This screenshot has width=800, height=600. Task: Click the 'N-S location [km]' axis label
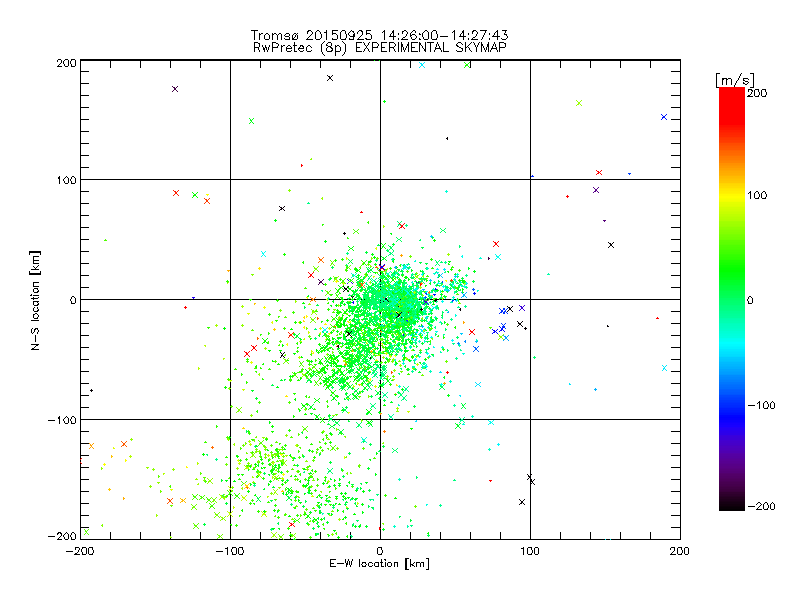[35, 300]
